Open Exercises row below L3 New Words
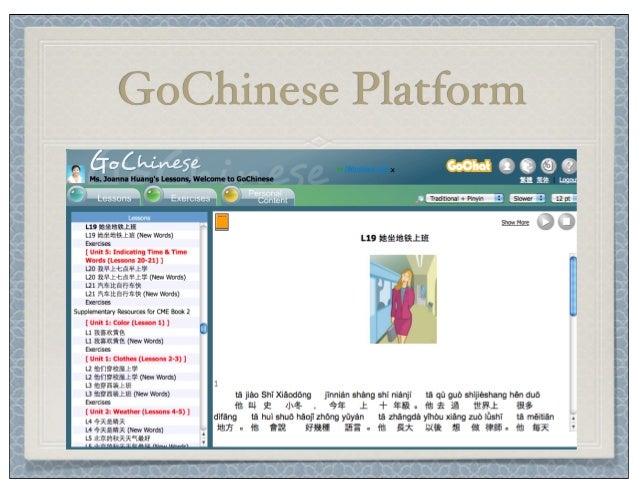 click(x=98, y=402)
